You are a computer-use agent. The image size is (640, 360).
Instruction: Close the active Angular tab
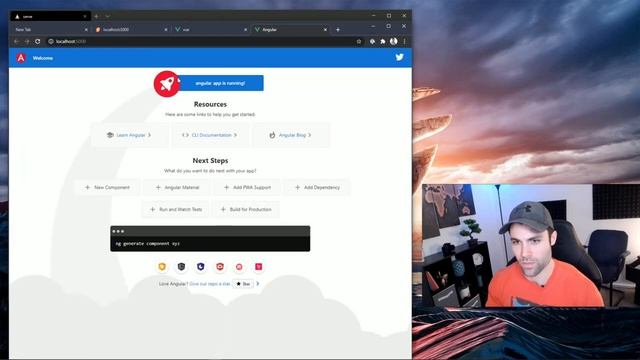click(325, 30)
